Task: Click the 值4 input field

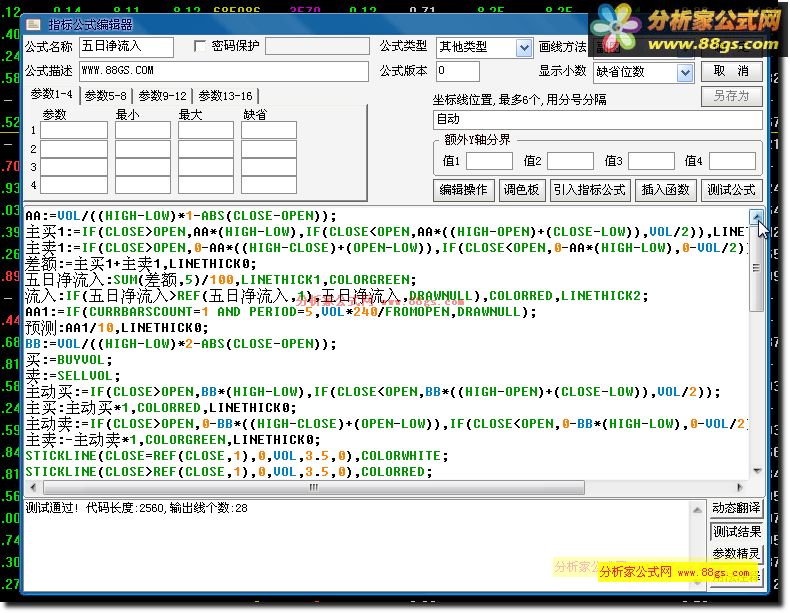Action: tap(733, 161)
